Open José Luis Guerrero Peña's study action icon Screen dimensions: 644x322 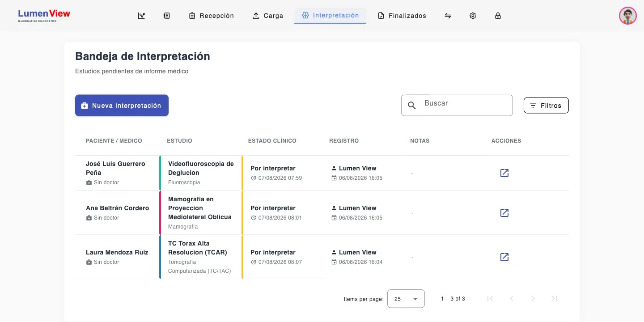click(x=504, y=173)
